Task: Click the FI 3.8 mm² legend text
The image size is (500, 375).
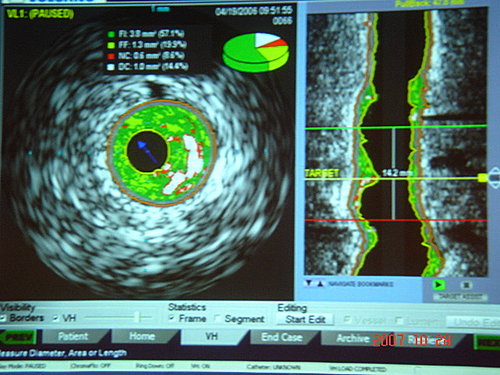Action: pyautogui.click(x=152, y=34)
